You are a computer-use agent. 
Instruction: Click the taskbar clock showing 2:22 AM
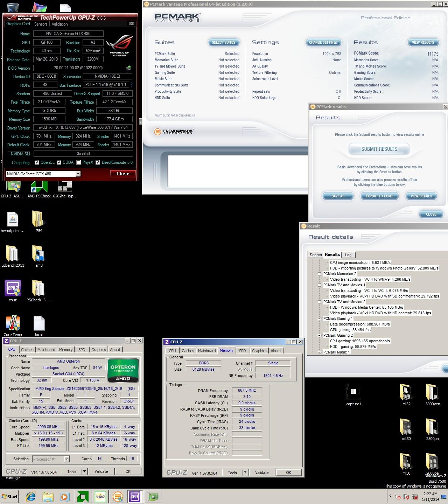430,497
